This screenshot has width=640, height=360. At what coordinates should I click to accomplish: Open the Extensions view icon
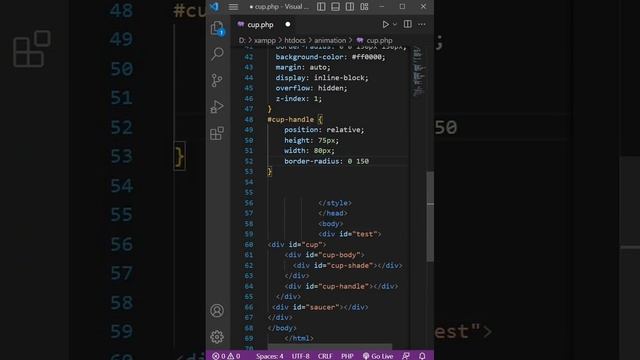(x=217, y=133)
